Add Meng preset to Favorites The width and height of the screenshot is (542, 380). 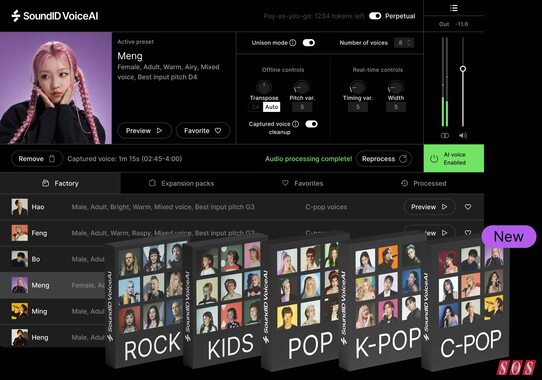click(x=203, y=131)
